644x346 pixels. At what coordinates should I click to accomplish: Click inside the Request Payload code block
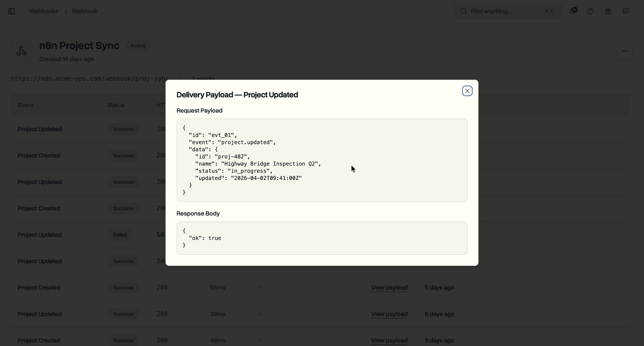(x=322, y=160)
